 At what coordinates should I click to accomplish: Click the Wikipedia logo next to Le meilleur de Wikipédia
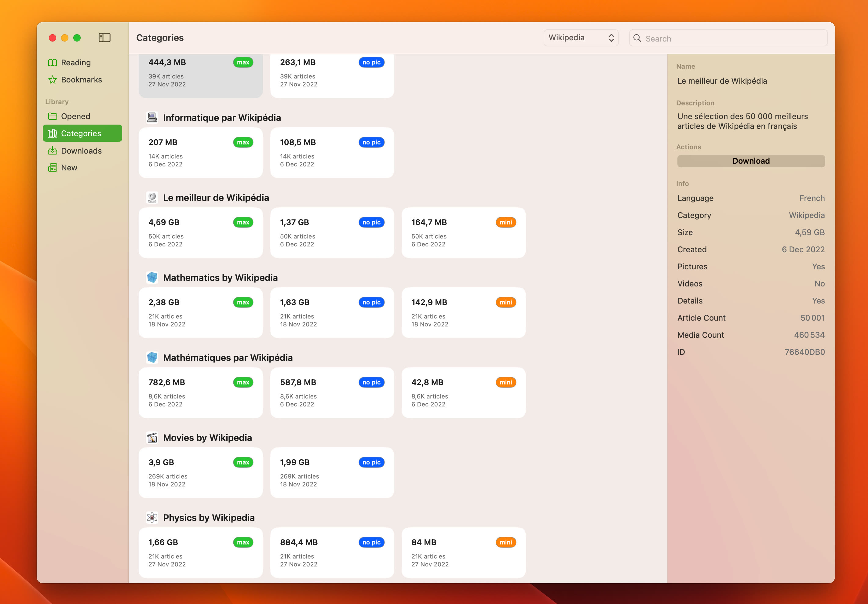click(152, 197)
